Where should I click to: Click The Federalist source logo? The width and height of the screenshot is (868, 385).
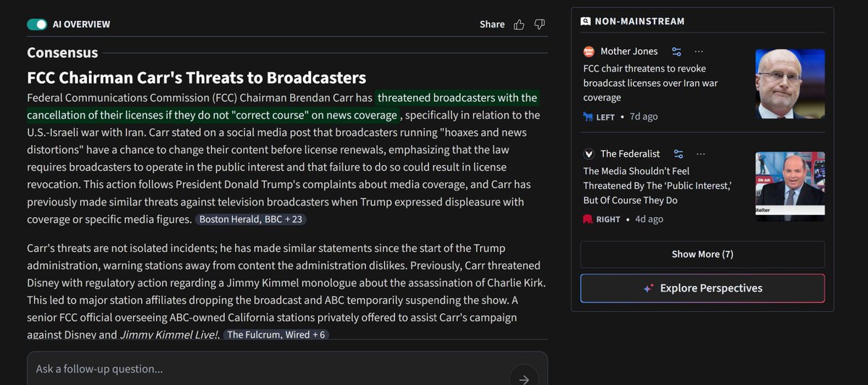coord(589,153)
